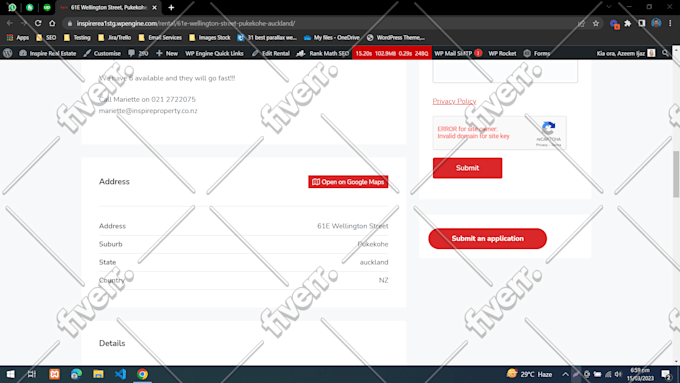Click the reCAPTCHA logo widget
Viewport: 680px width, 383px height.
click(548, 128)
